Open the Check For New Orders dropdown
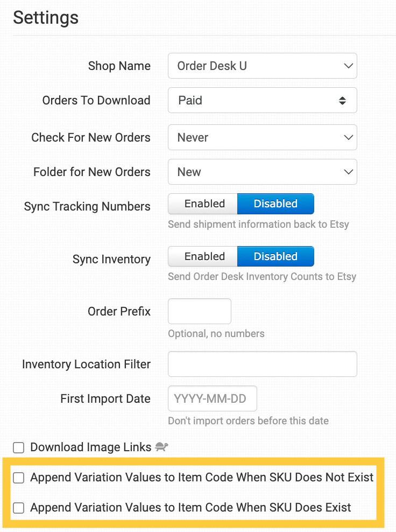Image resolution: width=396 pixels, height=532 pixels. click(x=263, y=137)
